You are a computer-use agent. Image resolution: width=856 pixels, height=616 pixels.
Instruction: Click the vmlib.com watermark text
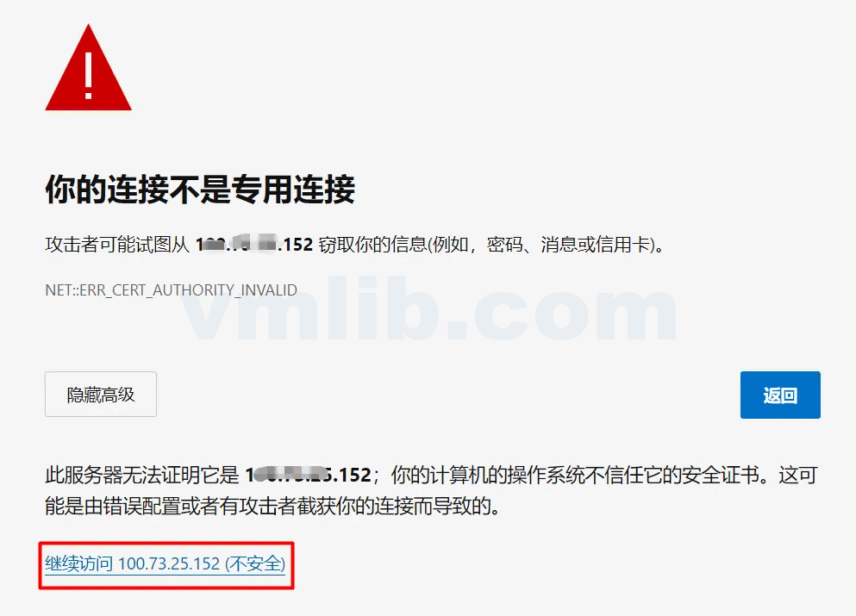pyautogui.click(x=428, y=308)
